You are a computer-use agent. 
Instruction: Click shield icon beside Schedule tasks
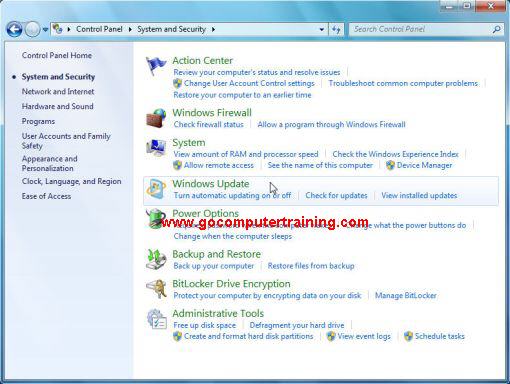click(408, 336)
